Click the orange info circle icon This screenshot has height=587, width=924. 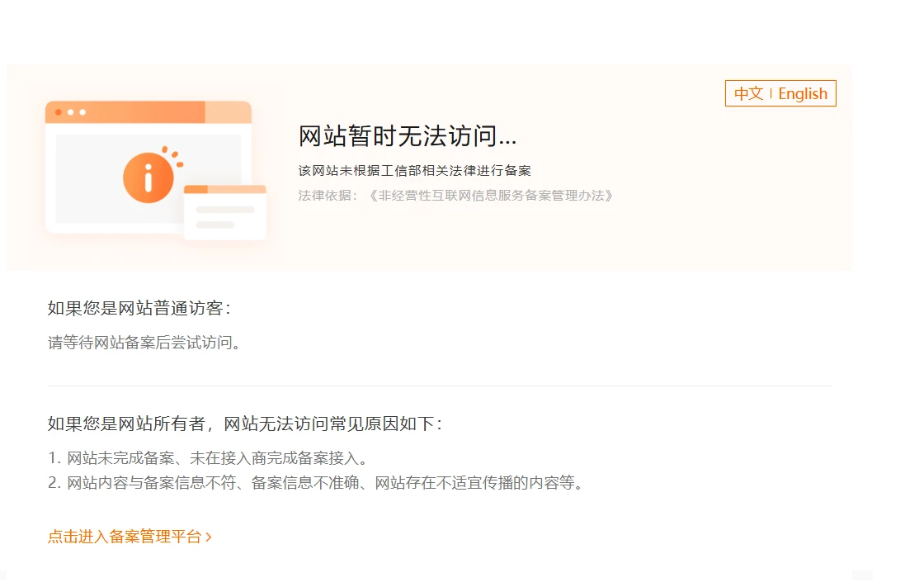pyautogui.click(x=148, y=178)
